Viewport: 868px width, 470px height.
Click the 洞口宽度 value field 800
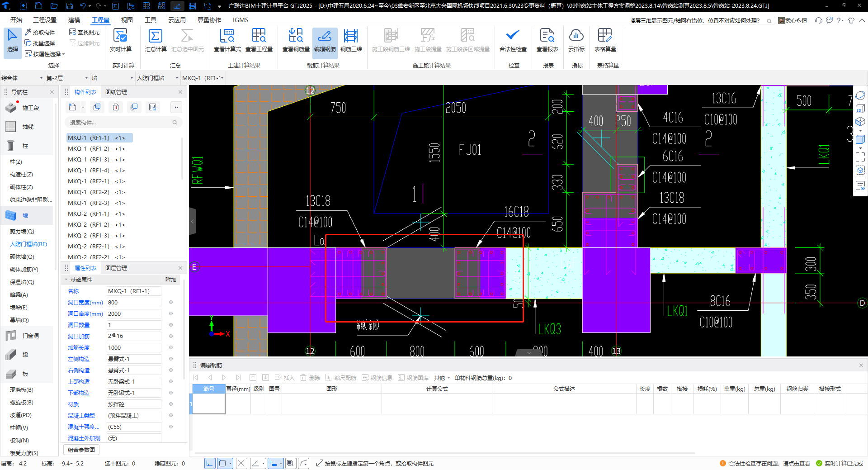[x=134, y=302]
